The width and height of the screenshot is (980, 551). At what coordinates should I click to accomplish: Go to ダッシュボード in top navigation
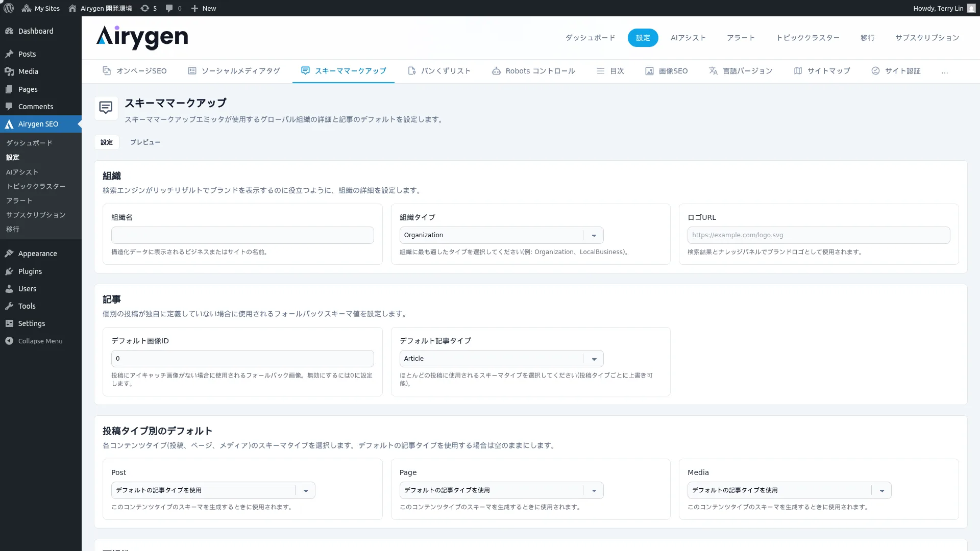click(590, 38)
